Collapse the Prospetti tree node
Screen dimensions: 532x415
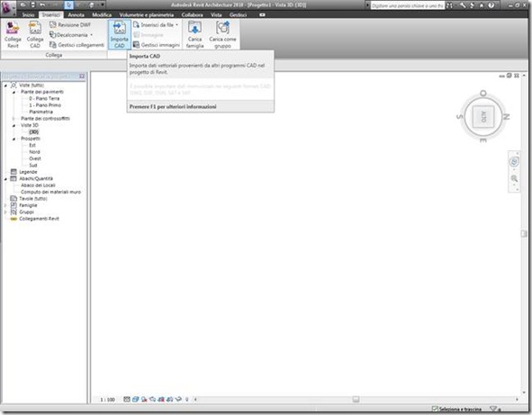click(14, 139)
